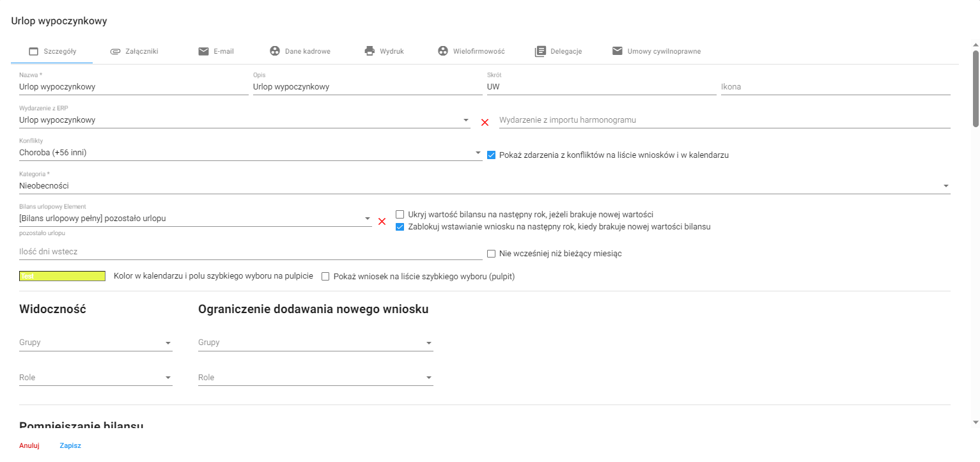
Task: Enable Ukryj wartość bilansu na następny rok
Action: coord(400,215)
